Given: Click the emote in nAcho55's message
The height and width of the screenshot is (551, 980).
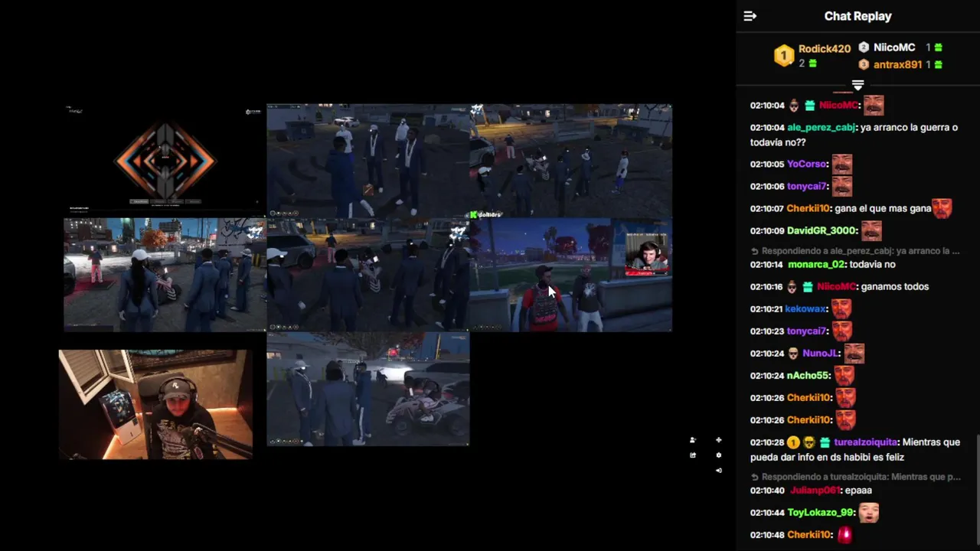Looking at the screenshot, I should pyautogui.click(x=844, y=375).
